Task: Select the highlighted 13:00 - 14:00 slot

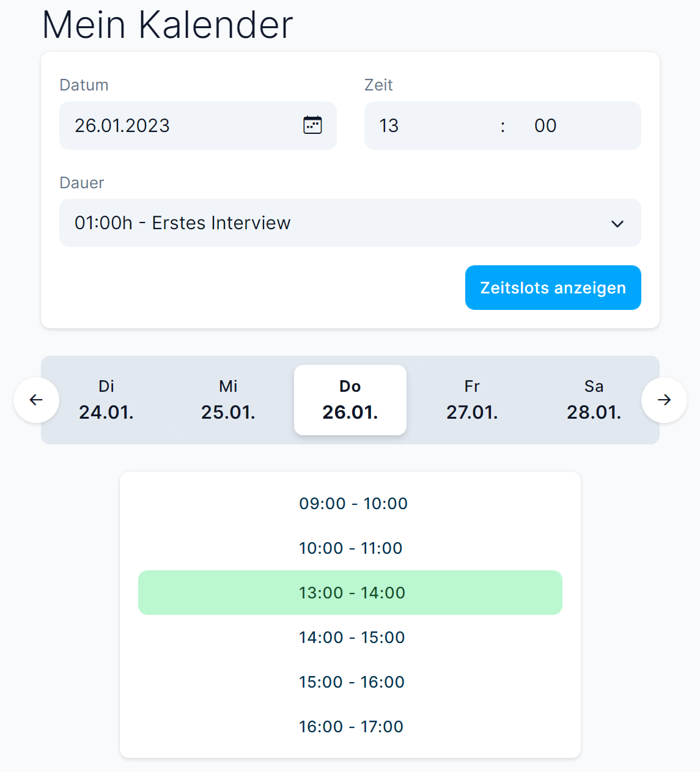Action: (350, 593)
